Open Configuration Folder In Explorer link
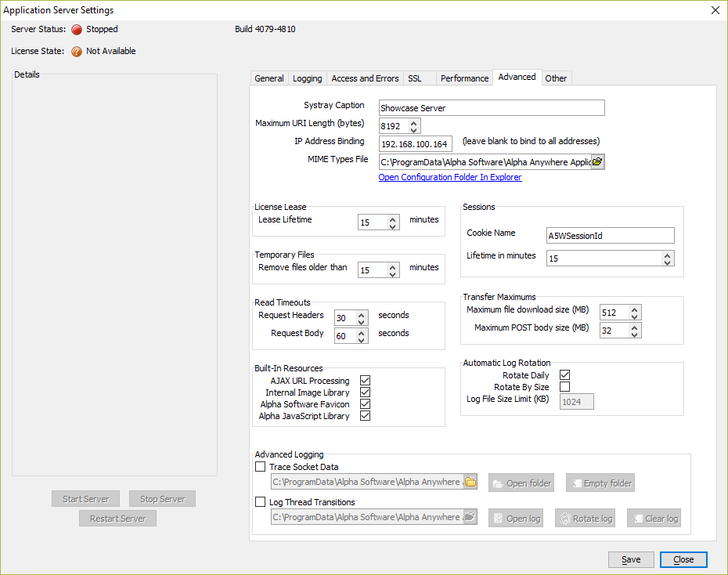 (x=450, y=177)
